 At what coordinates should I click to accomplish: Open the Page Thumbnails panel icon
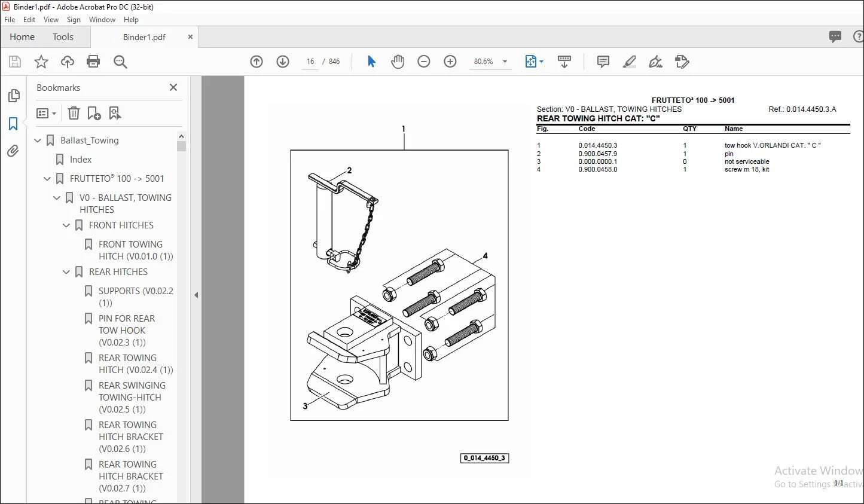(13, 96)
